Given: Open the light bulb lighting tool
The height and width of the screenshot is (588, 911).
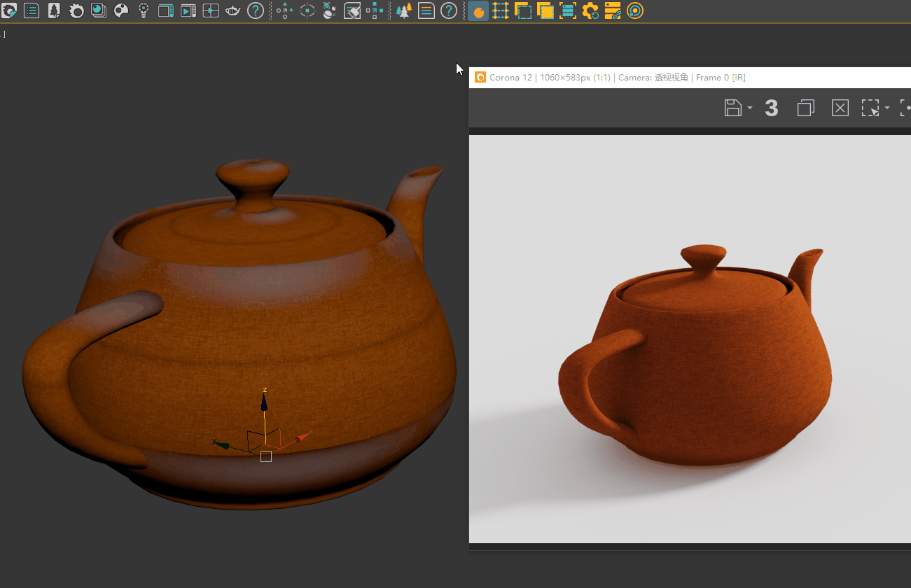Looking at the screenshot, I should click(x=144, y=10).
